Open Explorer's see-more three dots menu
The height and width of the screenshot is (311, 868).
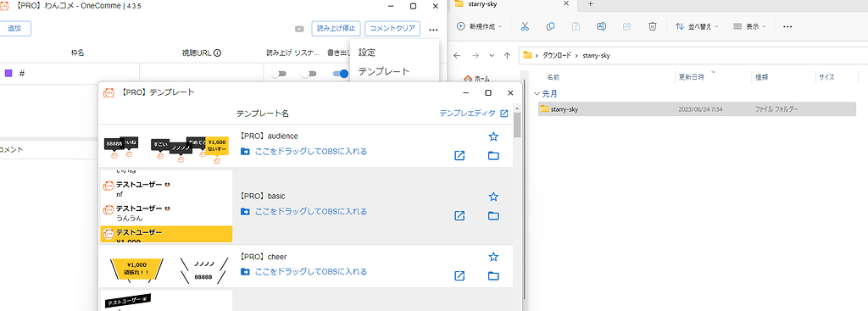coord(787,26)
